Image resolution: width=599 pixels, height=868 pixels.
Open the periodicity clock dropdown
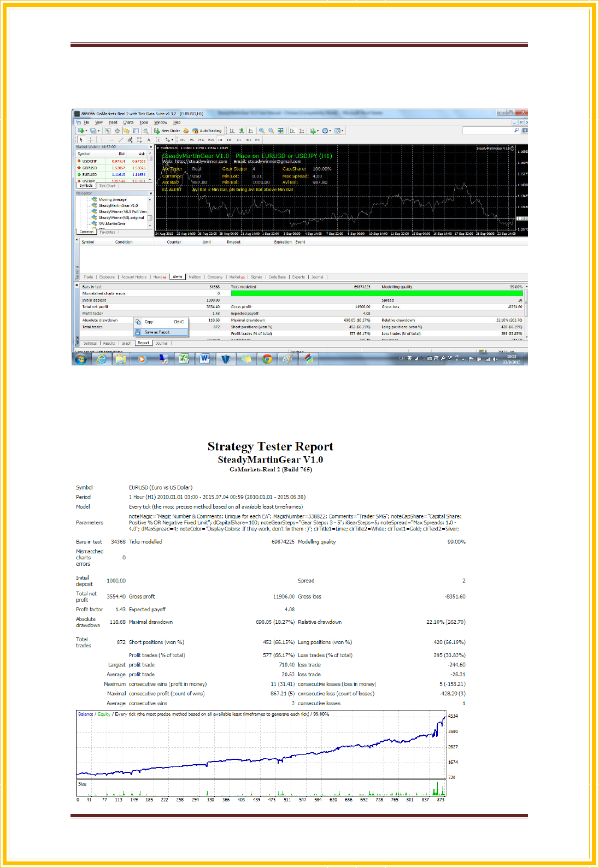pyautogui.click(x=327, y=131)
